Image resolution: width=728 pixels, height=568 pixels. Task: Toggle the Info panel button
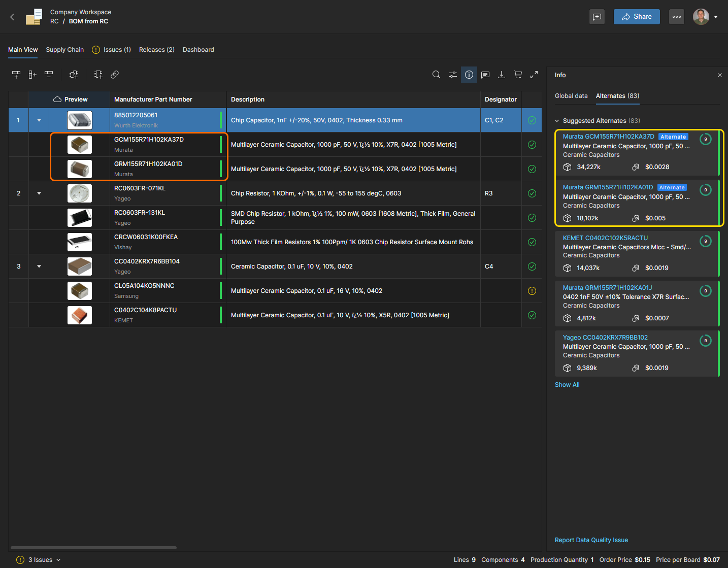(x=469, y=75)
